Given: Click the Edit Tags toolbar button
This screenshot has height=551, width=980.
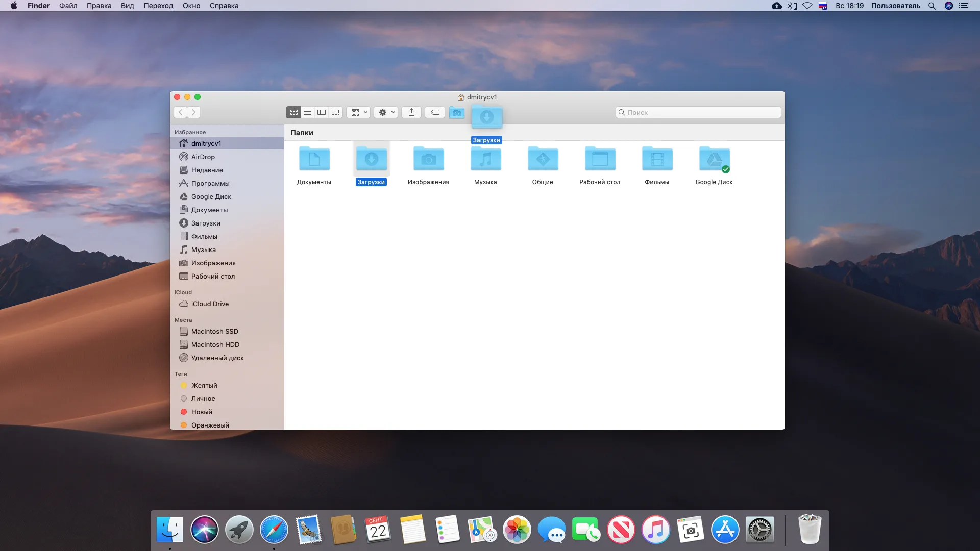Looking at the screenshot, I should coord(435,112).
